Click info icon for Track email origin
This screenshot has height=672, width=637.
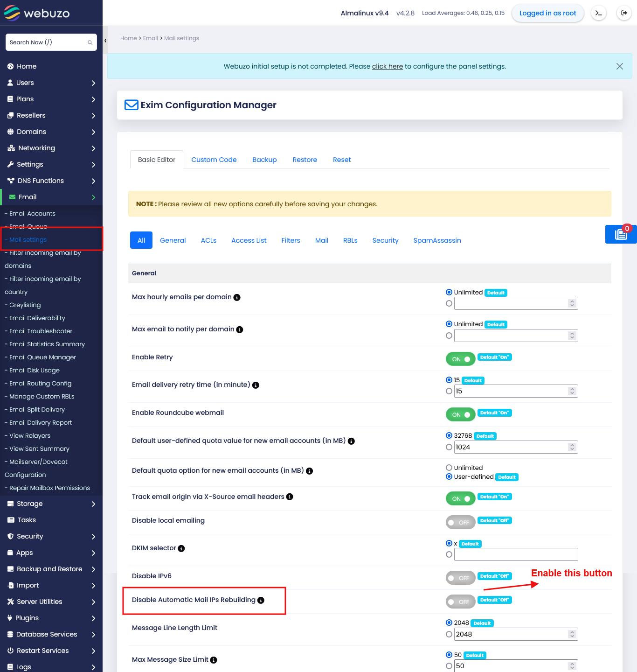(290, 497)
